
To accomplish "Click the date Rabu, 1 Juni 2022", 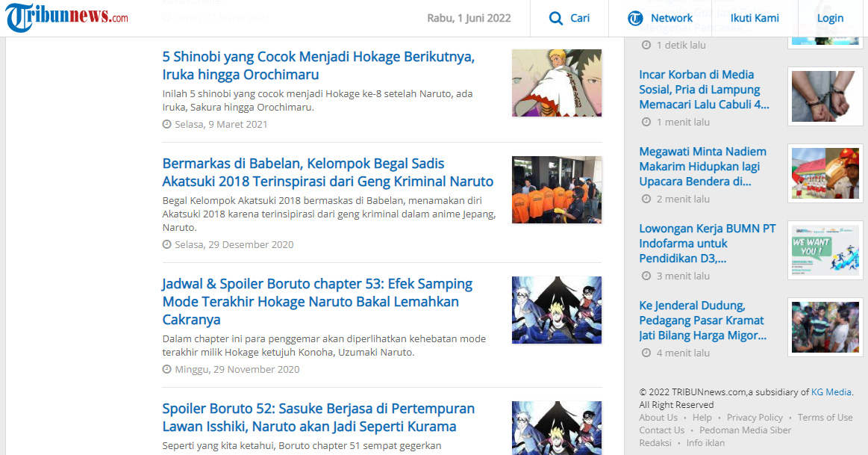I will [469, 18].
